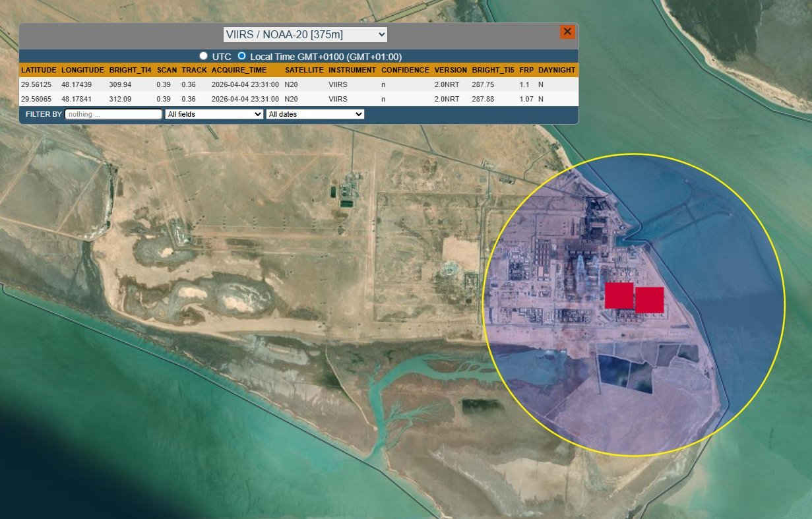
Task: Select the UTC time radio button
Action: pos(203,56)
